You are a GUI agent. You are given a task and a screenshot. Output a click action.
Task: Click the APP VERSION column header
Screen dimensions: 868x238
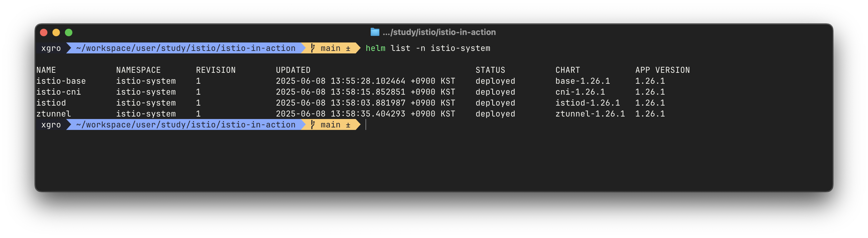[662, 70]
